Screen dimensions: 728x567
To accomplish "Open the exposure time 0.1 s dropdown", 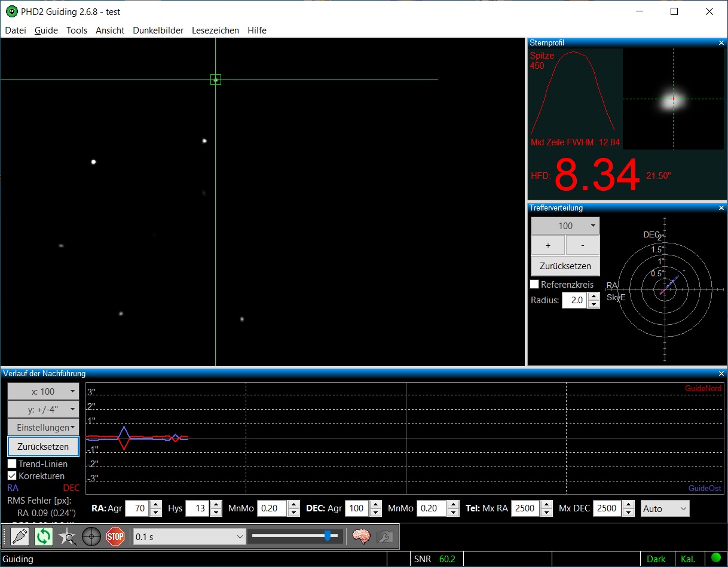I will point(189,536).
